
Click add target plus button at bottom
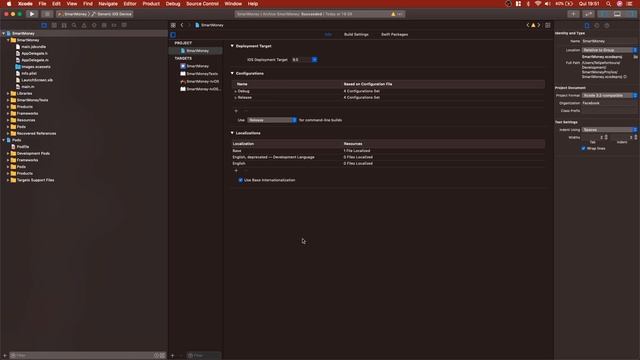click(x=172, y=356)
